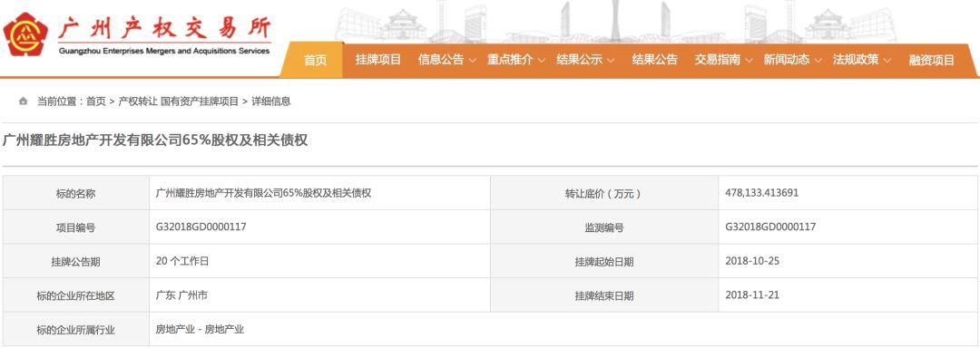980x348 pixels.
Task: Expand the 结果公示 dropdown chevron
Action: pyautogui.click(x=611, y=61)
